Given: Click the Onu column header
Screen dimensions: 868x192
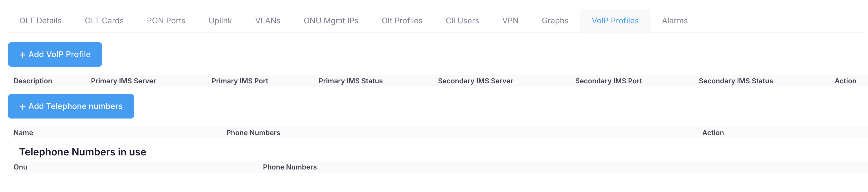Looking at the screenshot, I should pos(20,168).
